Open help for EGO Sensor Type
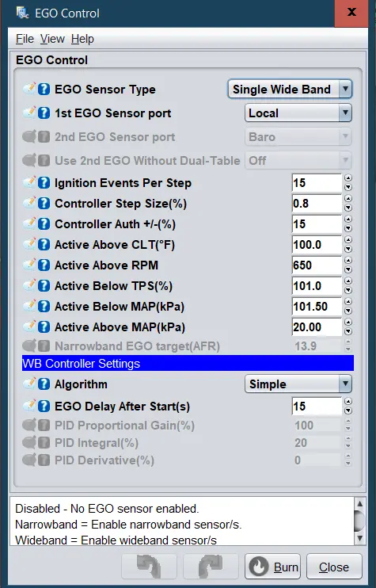The image size is (376, 588). coord(44,90)
